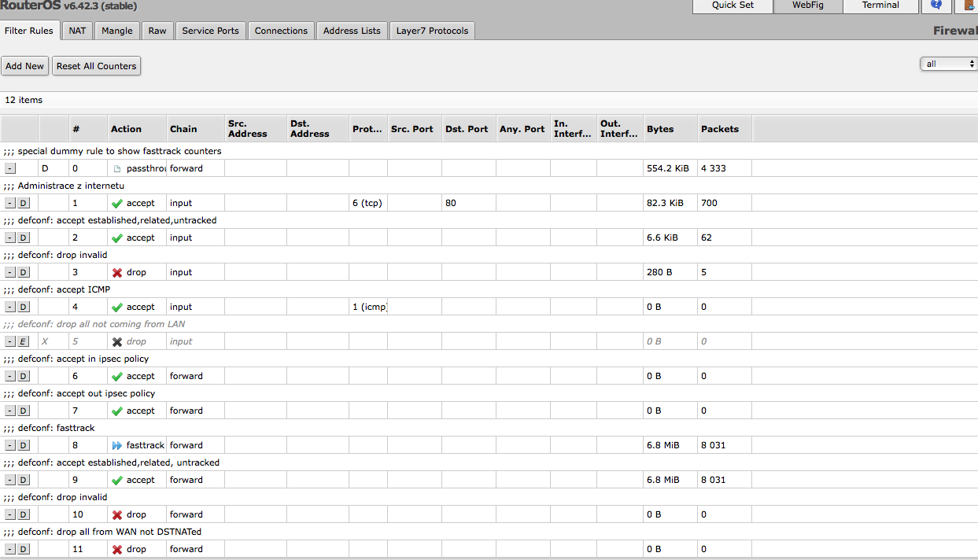Image resolution: width=978 pixels, height=560 pixels.
Task: Click the accept checkmark icon in rule 4
Action: point(117,307)
